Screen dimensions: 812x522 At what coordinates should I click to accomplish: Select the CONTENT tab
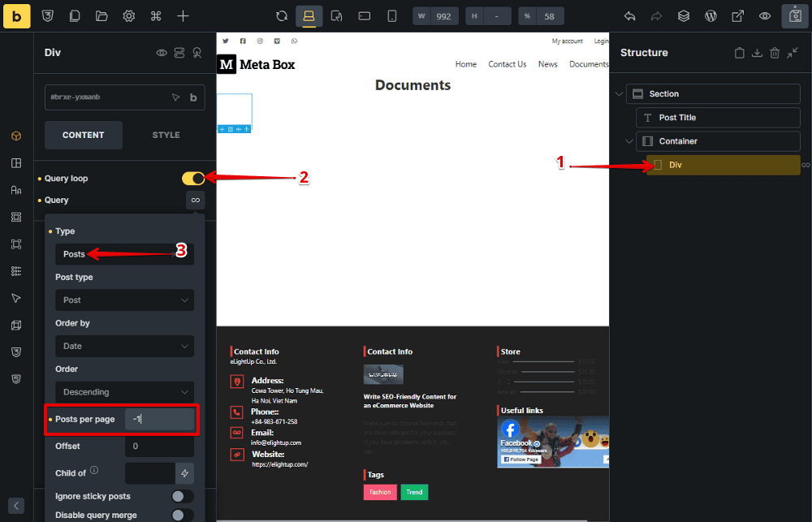(83, 135)
